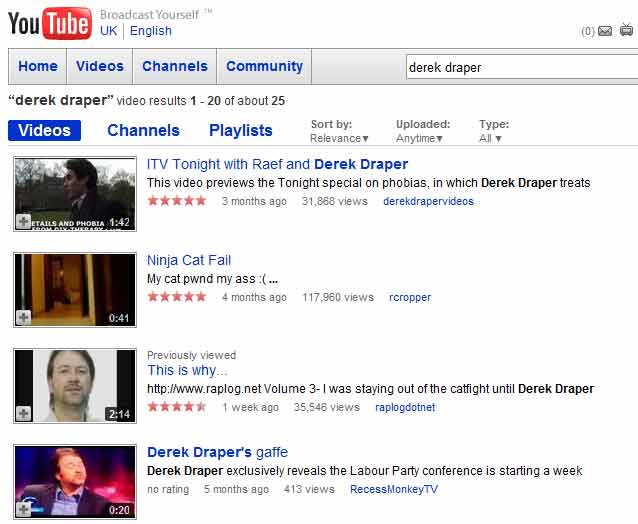Open the Ninja Cat Fail video thumbnail
The height and width of the screenshot is (524, 638).
click(75, 288)
